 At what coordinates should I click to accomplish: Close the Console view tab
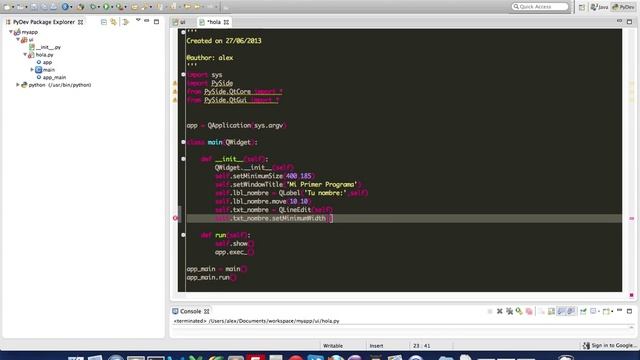(x=207, y=311)
